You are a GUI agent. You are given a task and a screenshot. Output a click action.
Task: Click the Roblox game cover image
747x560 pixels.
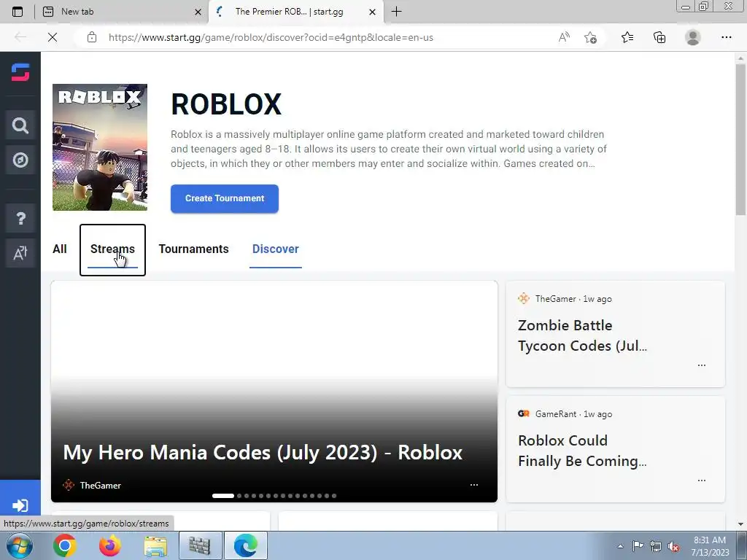[99, 147]
